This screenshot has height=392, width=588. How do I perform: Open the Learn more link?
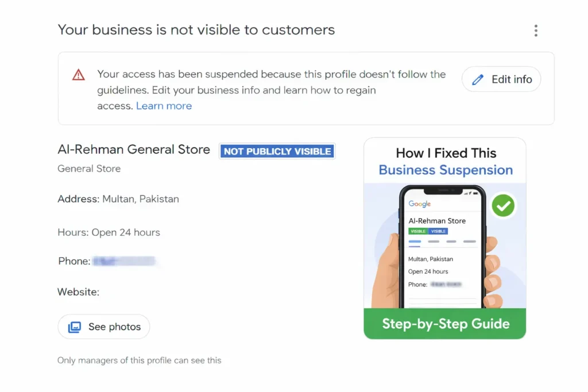[x=164, y=106]
